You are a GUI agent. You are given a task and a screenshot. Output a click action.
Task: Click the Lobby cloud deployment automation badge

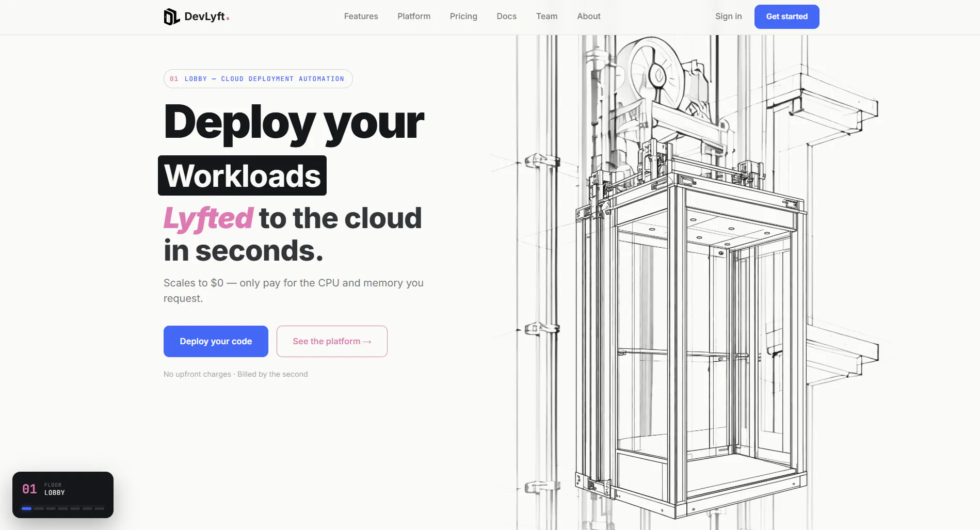[258, 79]
